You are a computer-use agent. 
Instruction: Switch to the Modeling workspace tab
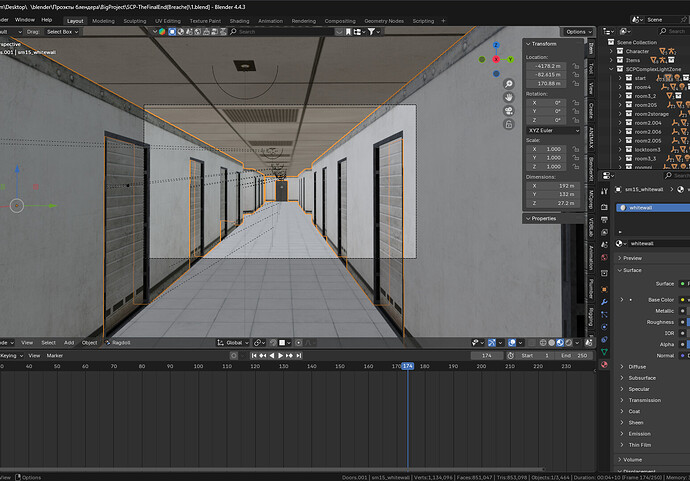(103, 21)
